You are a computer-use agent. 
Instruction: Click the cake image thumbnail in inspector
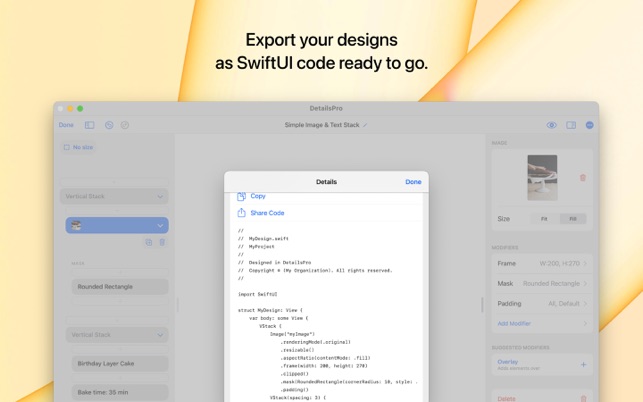click(x=542, y=178)
